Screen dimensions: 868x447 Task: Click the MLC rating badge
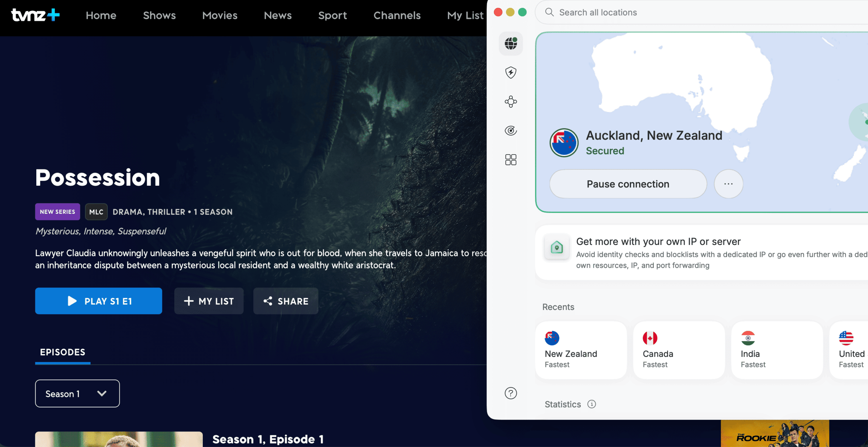click(96, 212)
